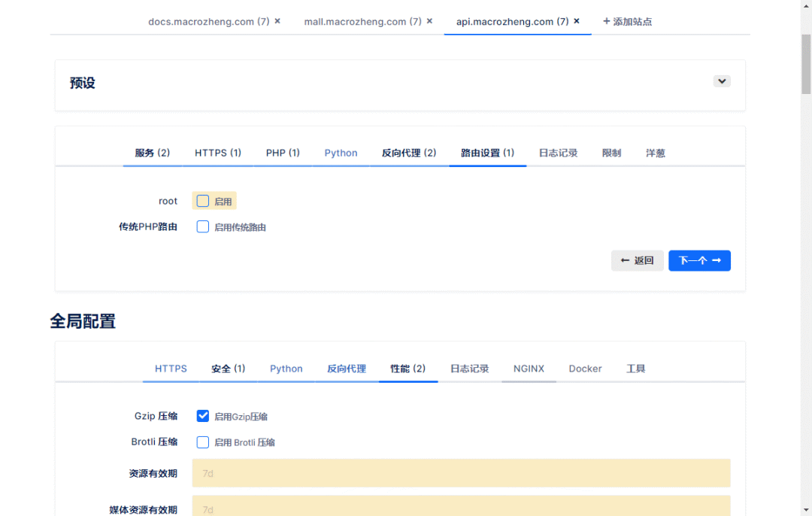Click the 下一个 next button

[699, 260]
